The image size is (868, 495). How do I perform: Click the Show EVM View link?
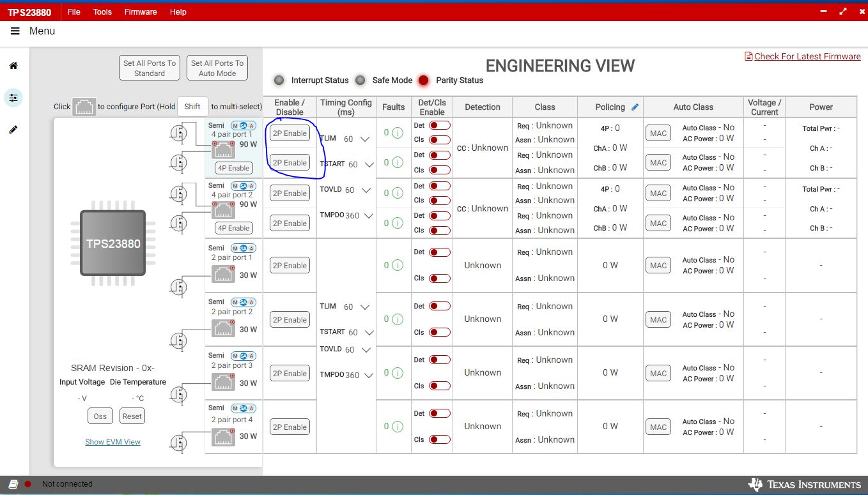pyautogui.click(x=113, y=442)
